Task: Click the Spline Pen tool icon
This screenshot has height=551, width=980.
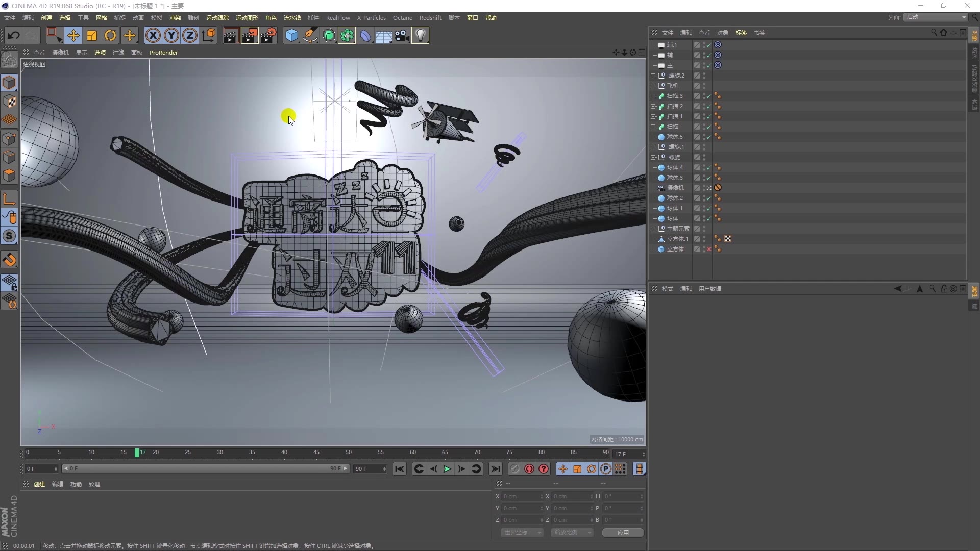Action: click(x=310, y=35)
